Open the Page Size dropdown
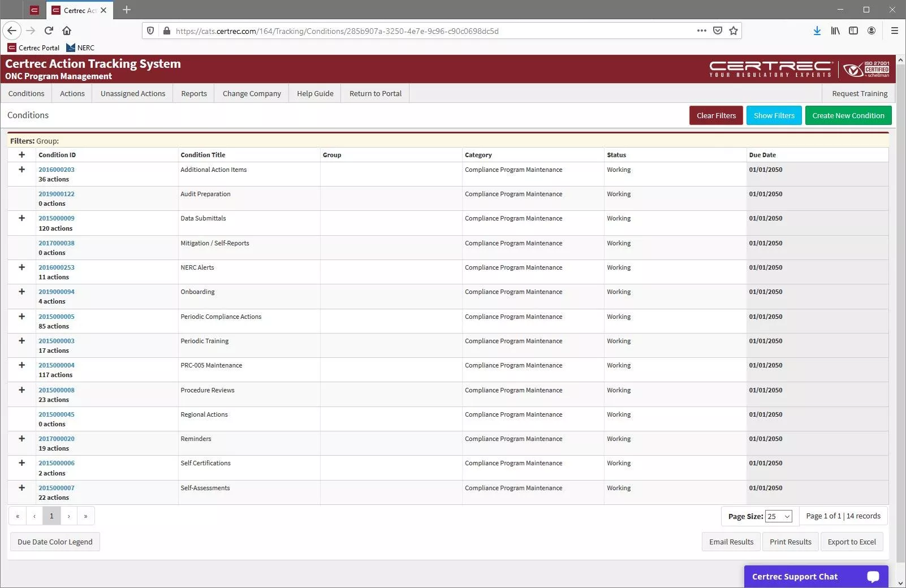The height and width of the screenshot is (588, 906). pyautogui.click(x=778, y=516)
